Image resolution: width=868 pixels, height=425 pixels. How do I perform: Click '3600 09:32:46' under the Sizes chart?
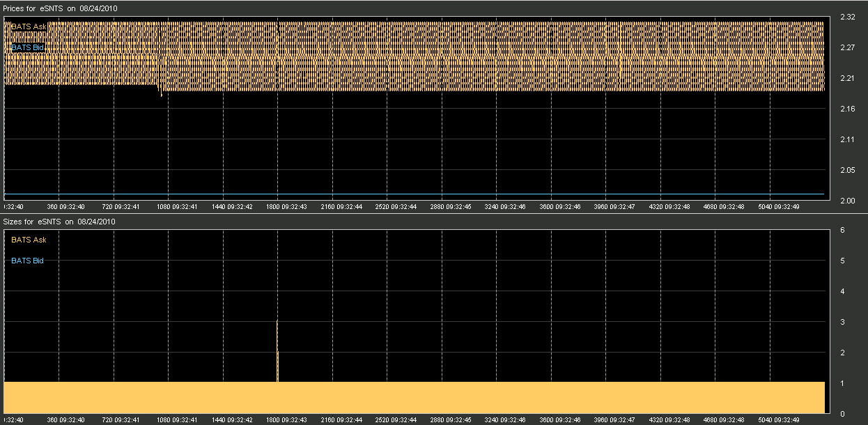[x=560, y=420]
